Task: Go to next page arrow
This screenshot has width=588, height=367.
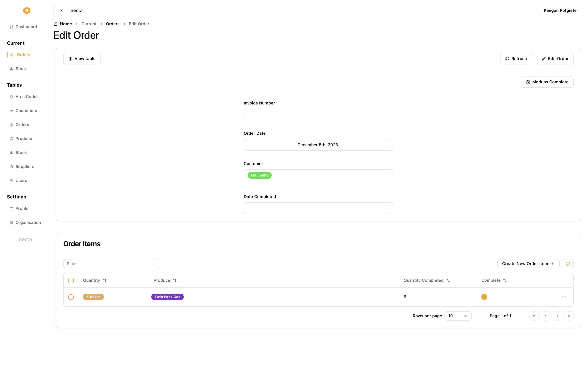Action: [x=557, y=316]
